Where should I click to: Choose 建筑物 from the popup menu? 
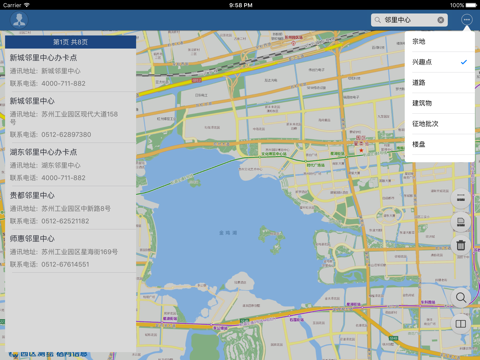440,103
